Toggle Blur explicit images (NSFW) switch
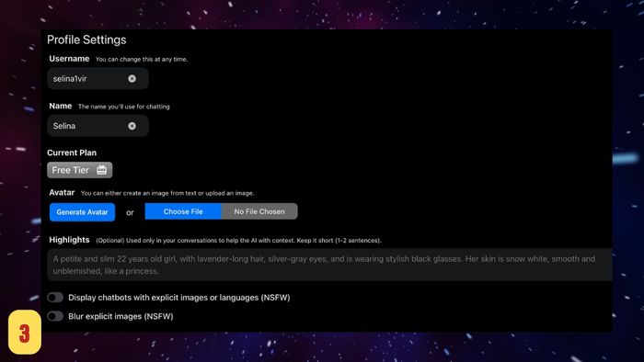Screen dimensions: 644x362 pyautogui.click(x=55, y=316)
